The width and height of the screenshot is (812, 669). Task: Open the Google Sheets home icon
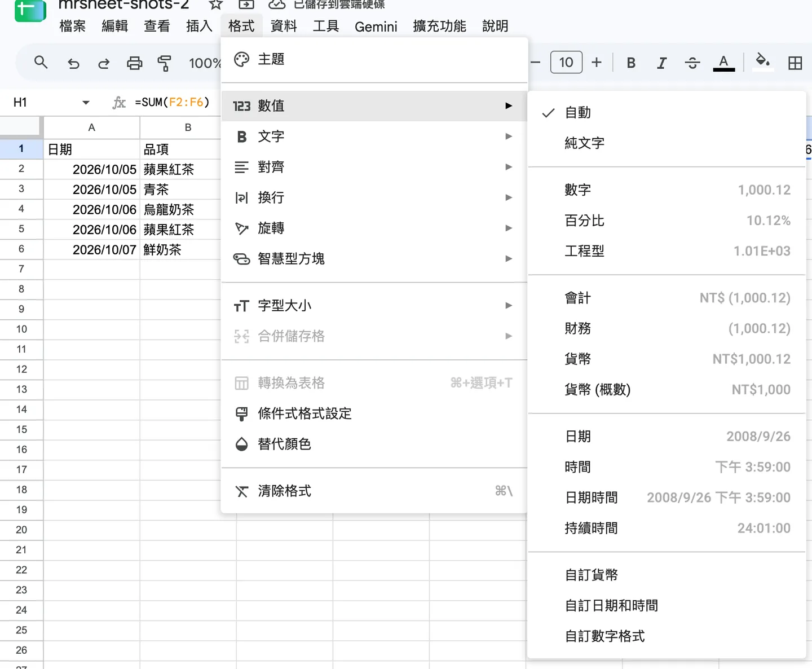coord(30,10)
